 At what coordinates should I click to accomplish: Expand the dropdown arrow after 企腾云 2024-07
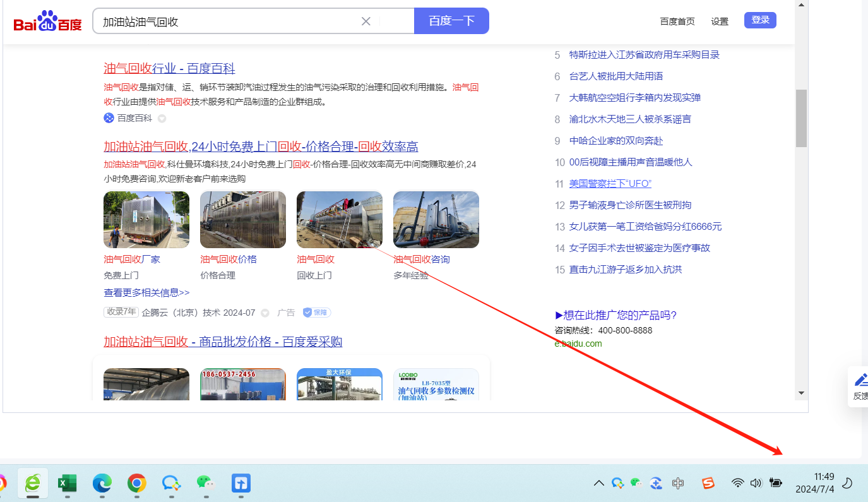tap(265, 313)
